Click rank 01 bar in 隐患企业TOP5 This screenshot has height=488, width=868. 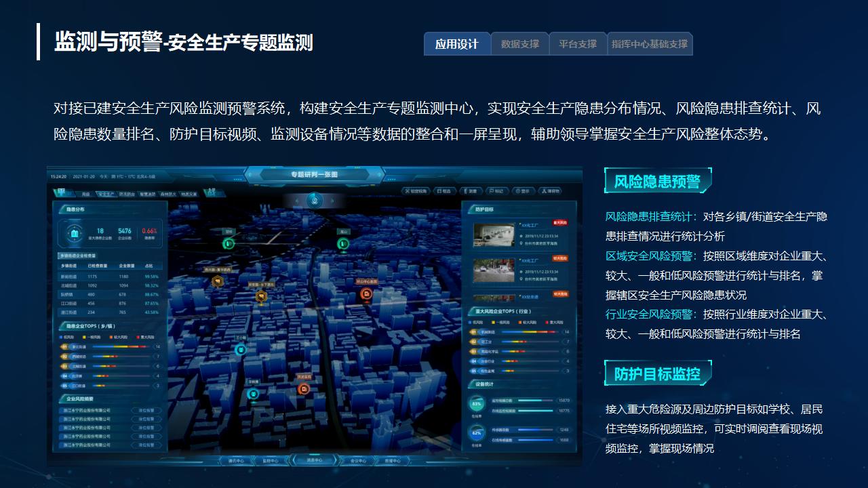[x=121, y=346]
